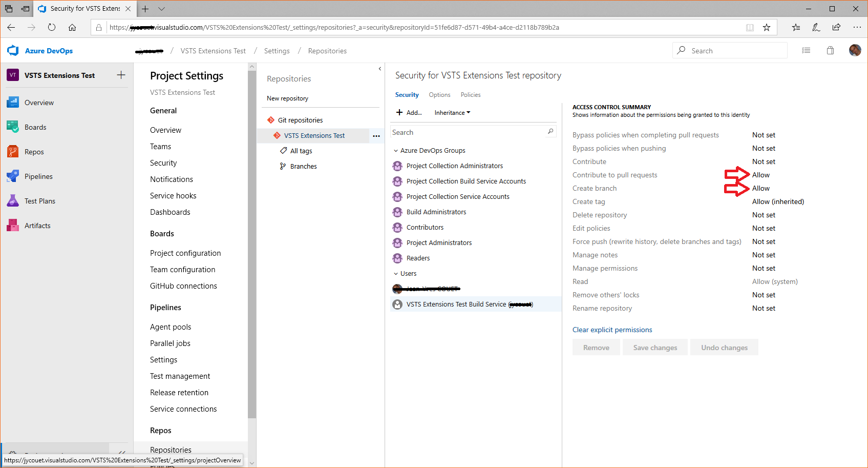868x468 pixels.
Task: Click the Save changes button
Action: coord(655,347)
